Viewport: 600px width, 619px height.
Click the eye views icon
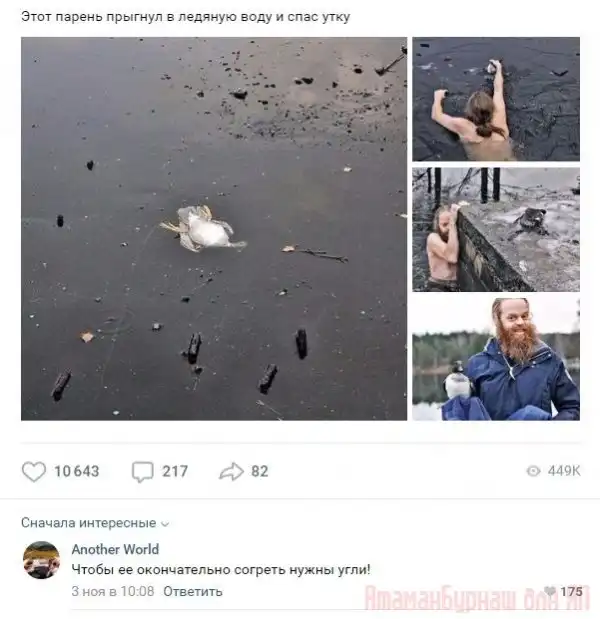(x=533, y=471)
